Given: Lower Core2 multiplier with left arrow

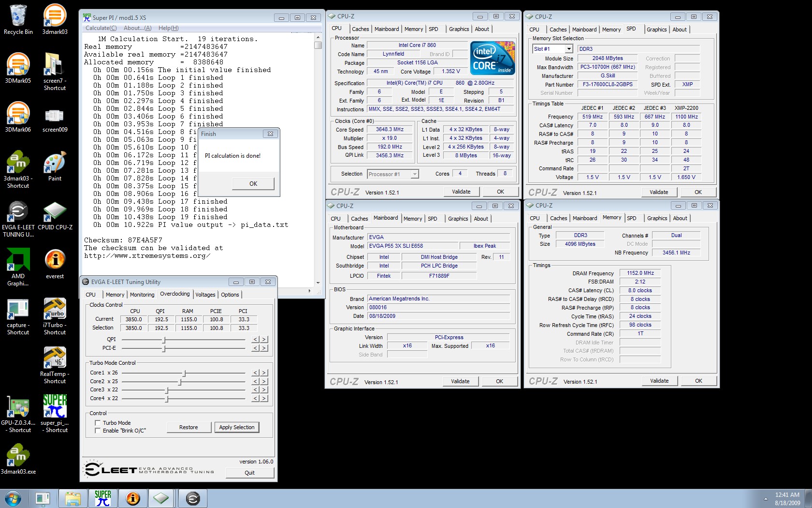Looking at the screenshot, I should pos(256,382).
